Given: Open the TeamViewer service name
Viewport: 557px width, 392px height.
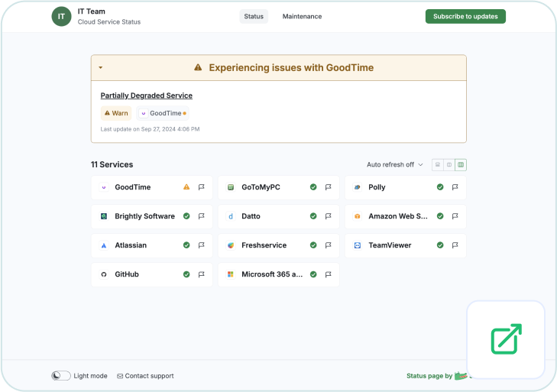Looking at the screenshot, I should click(x=390, y=245).
